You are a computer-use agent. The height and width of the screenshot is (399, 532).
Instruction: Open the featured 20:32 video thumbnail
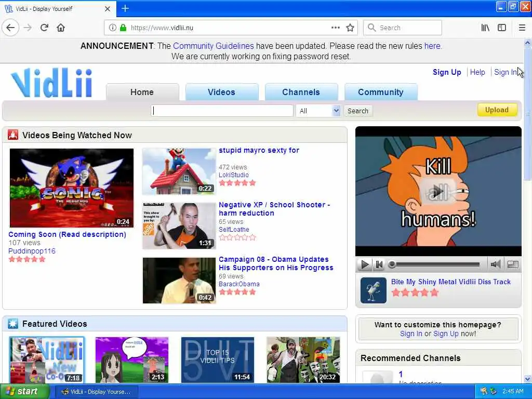pos(303,360)
